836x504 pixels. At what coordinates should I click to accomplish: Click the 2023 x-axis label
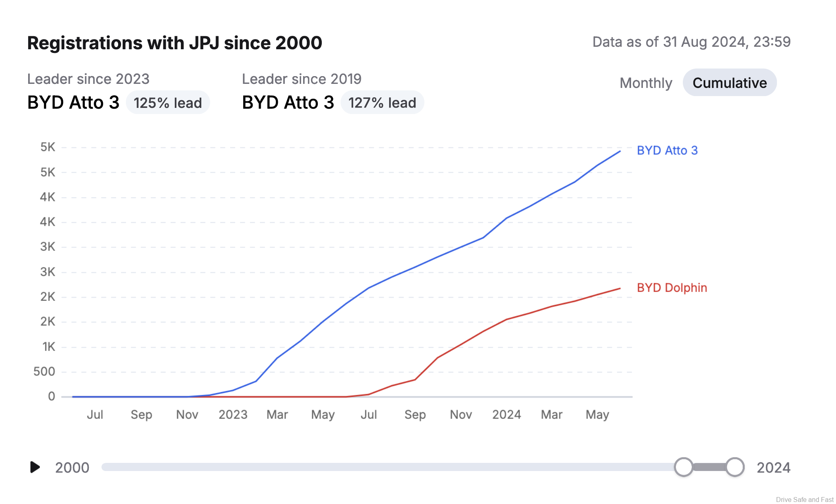click(233, 415)
